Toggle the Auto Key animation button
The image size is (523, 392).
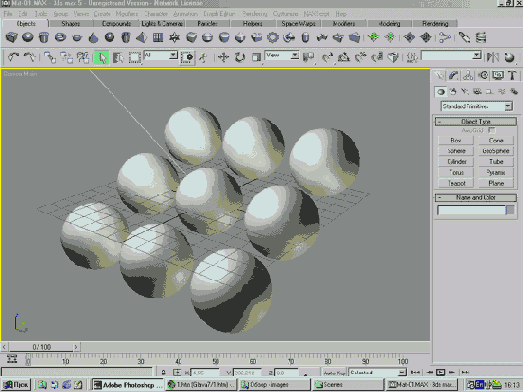point(334,372)
